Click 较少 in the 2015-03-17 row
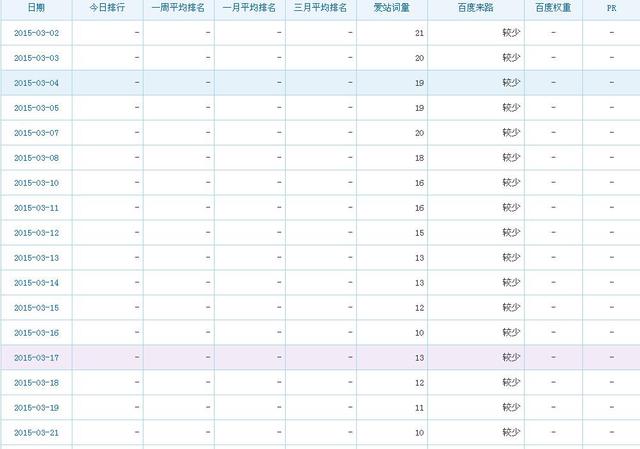 point(511,358)
